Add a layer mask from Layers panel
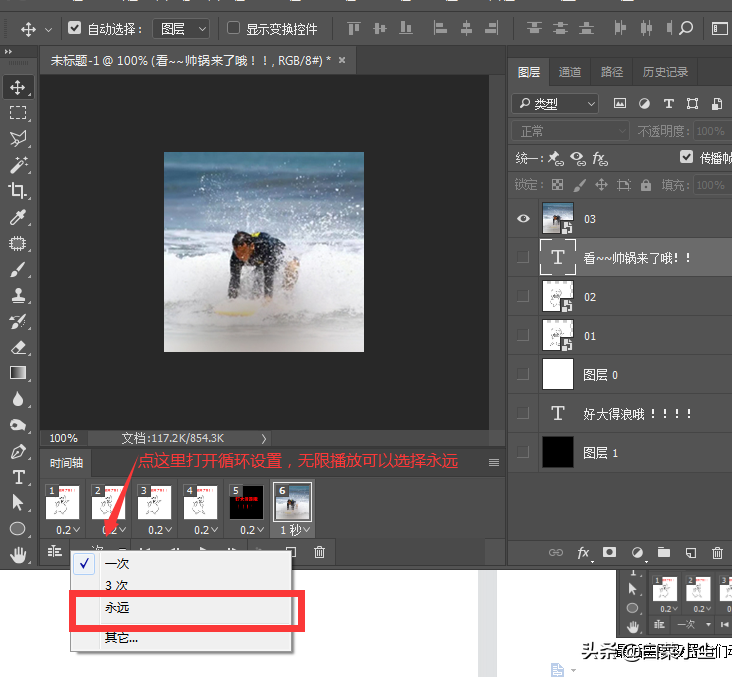 [x=609, y=552]
